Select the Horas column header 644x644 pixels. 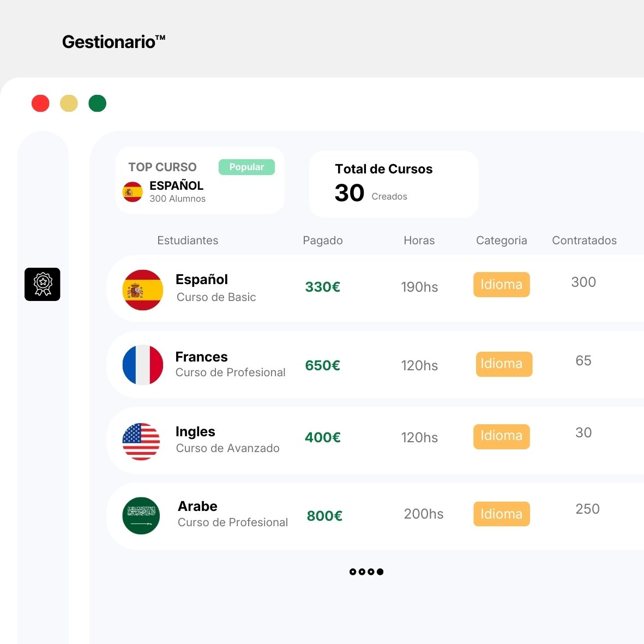click(x=419, y=240)
